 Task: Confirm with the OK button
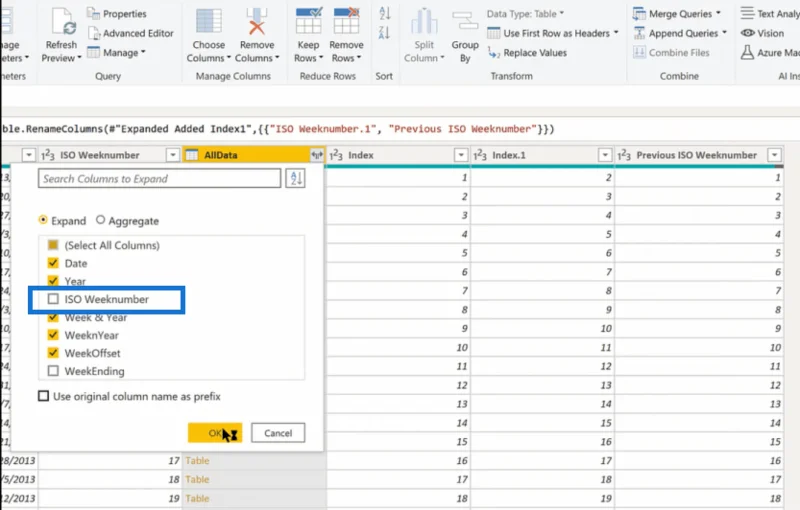pyautogui.click(x=215, y=433)
